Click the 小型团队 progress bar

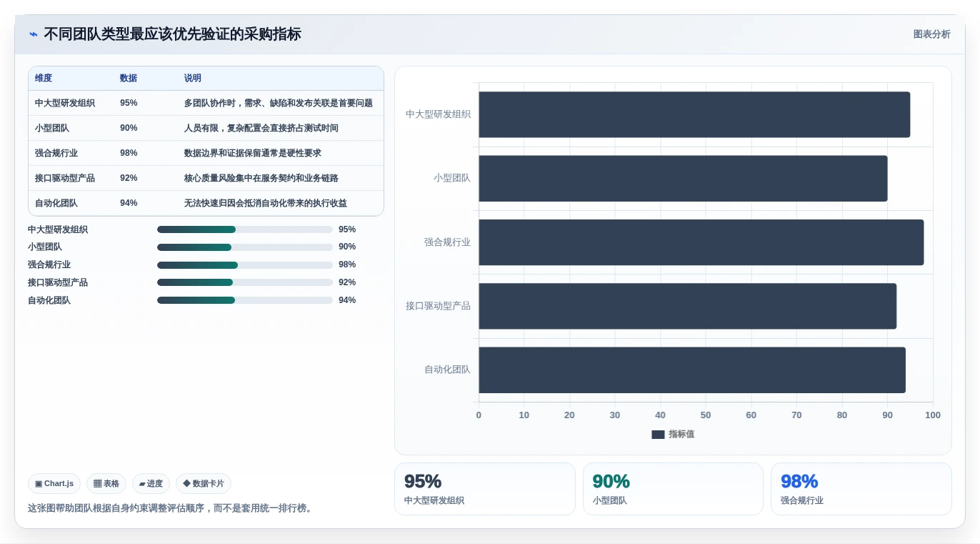point(245,247)
